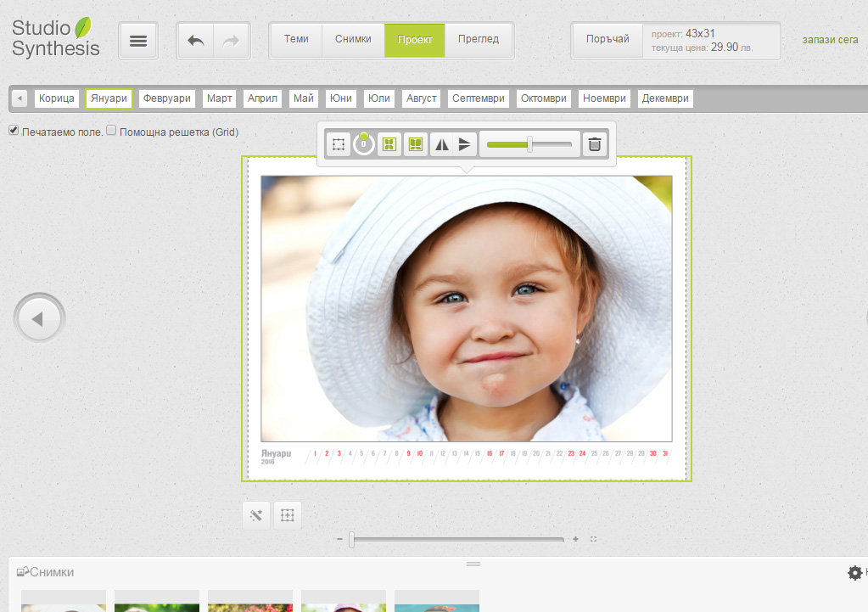
Task: Zoom in the page with plus
Action: click(x=576, y=539)
